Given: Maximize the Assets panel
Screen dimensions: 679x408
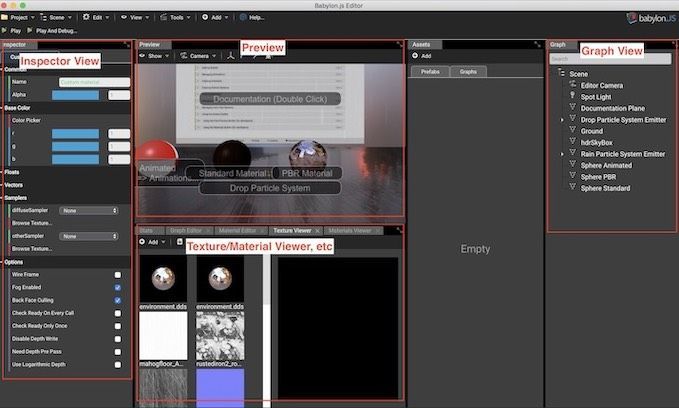Looking at the screenshot, I should (537, 45).
